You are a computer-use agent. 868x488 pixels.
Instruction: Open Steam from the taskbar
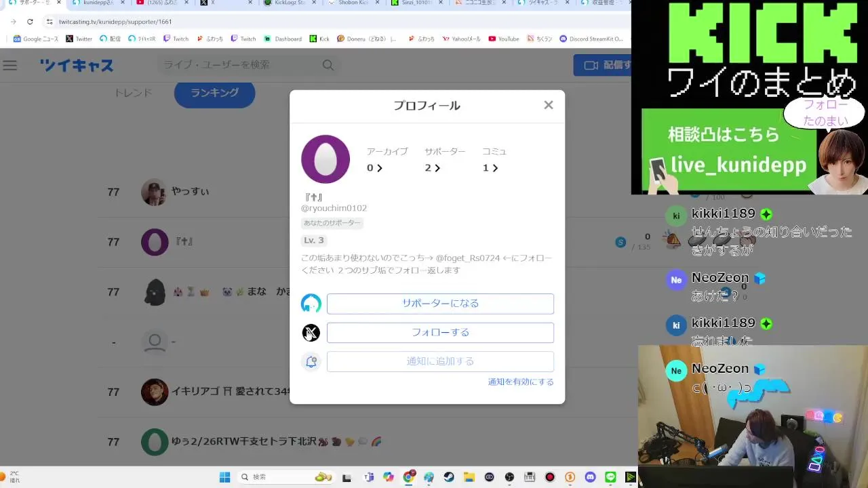(x=449, y=477)
